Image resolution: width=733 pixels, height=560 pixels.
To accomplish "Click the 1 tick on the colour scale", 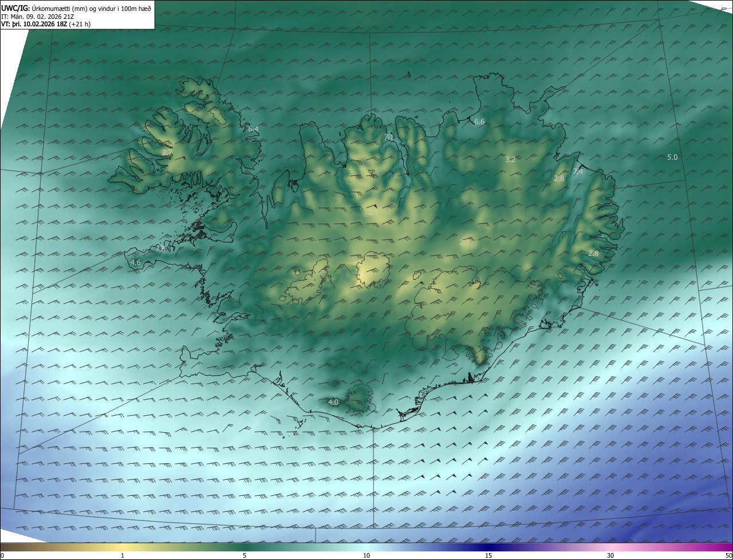I will coord(123,555).
